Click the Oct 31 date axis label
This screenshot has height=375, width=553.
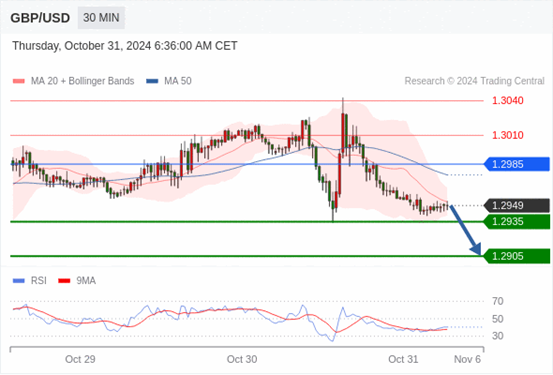tap(403, 359)
